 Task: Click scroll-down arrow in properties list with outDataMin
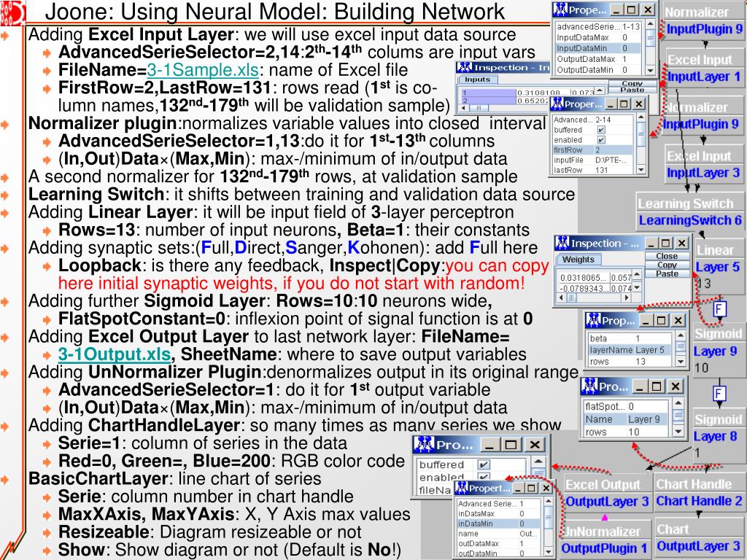point(548,552)
